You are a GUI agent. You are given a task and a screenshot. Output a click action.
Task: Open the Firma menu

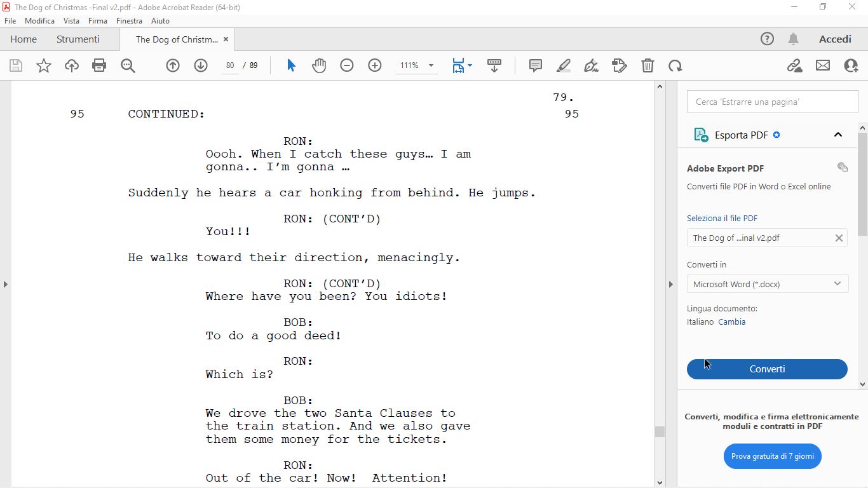point(98,20)
